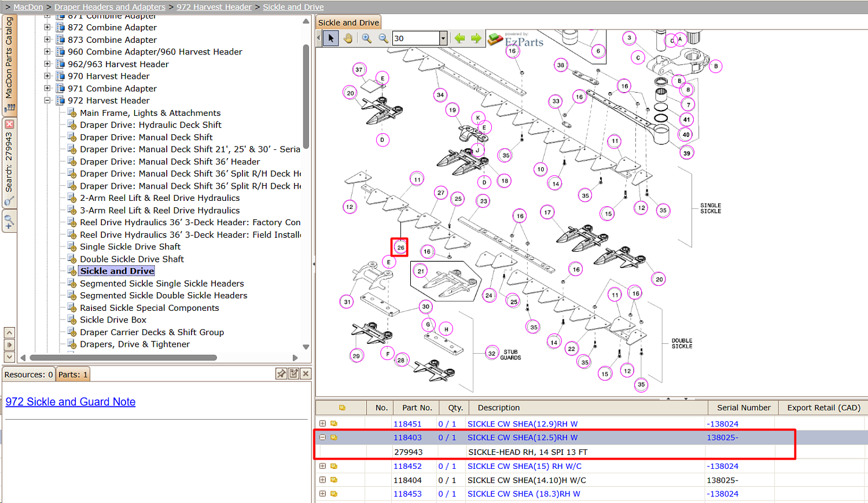Click the tree panel vertical scrollbar
Screen dimensions: 868x503
click(x=306, y=96)
